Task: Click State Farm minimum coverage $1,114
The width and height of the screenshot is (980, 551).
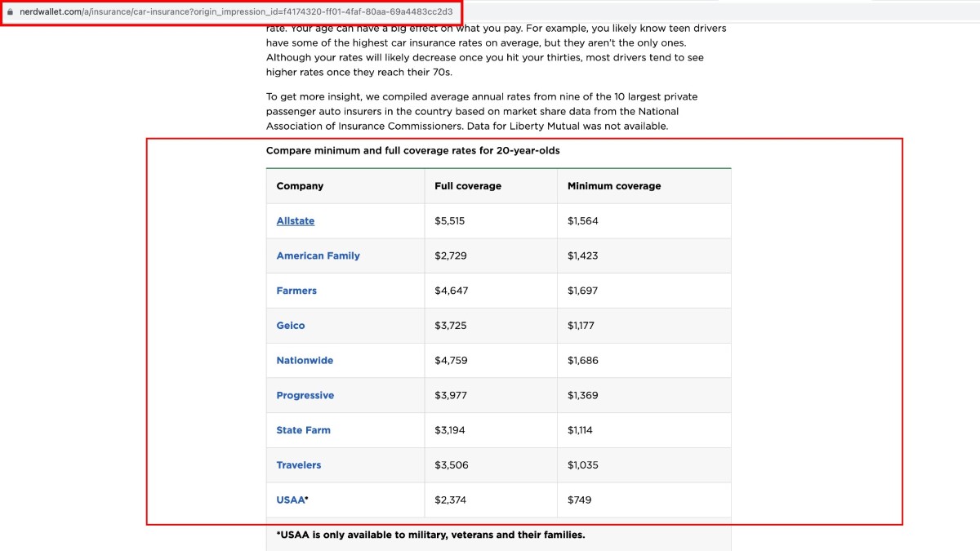Action: click(x=581, y=430)
